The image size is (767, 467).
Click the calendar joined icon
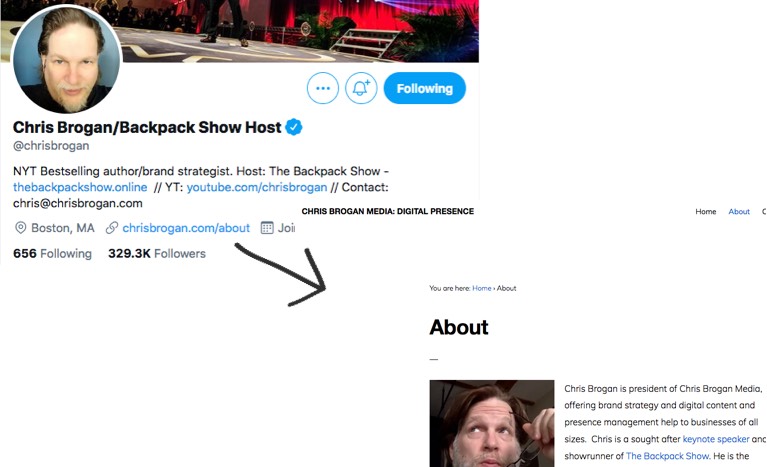(x=267, y=228)
